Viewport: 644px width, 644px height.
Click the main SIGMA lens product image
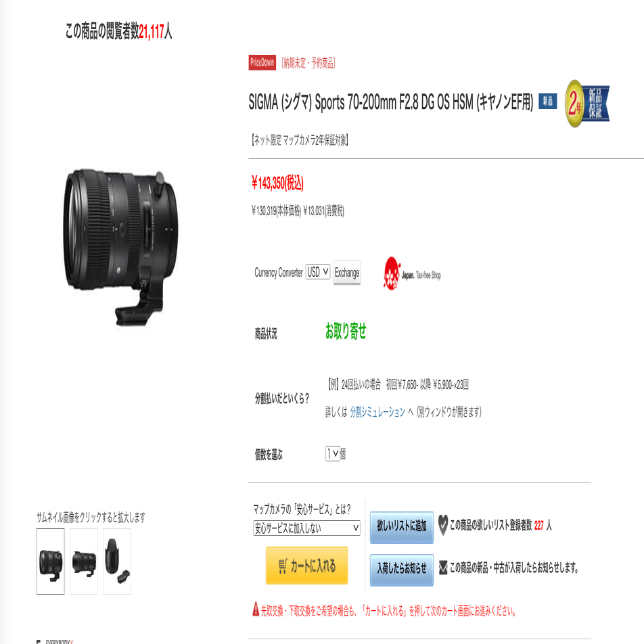click(120, 247)
